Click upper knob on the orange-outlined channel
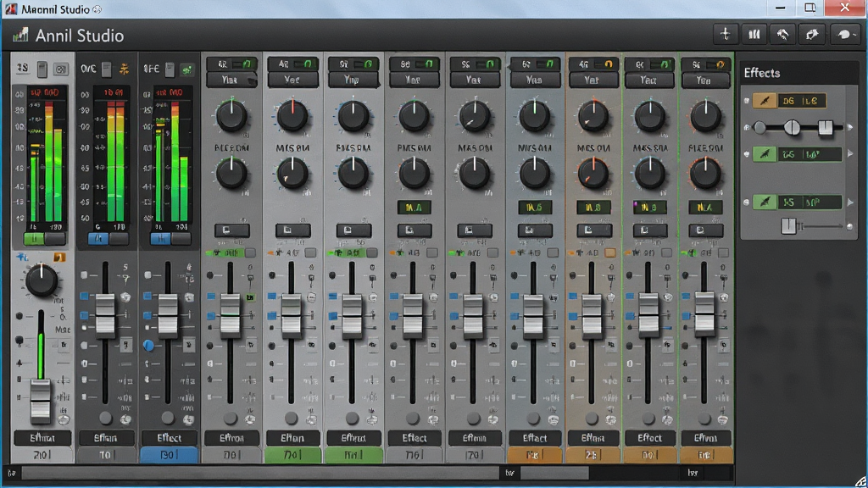The image size is (868, 488). click(593, 117)
